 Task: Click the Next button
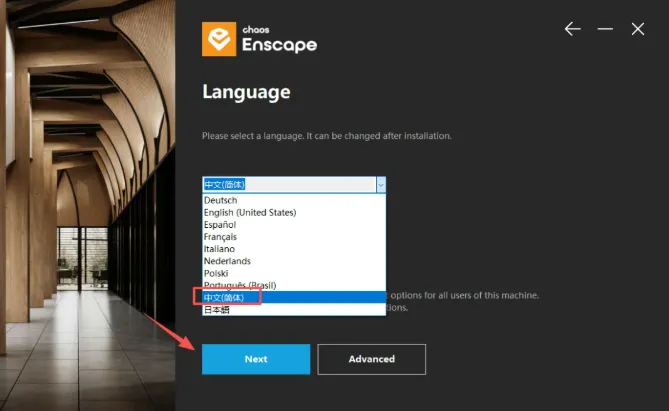pos(256,359)
